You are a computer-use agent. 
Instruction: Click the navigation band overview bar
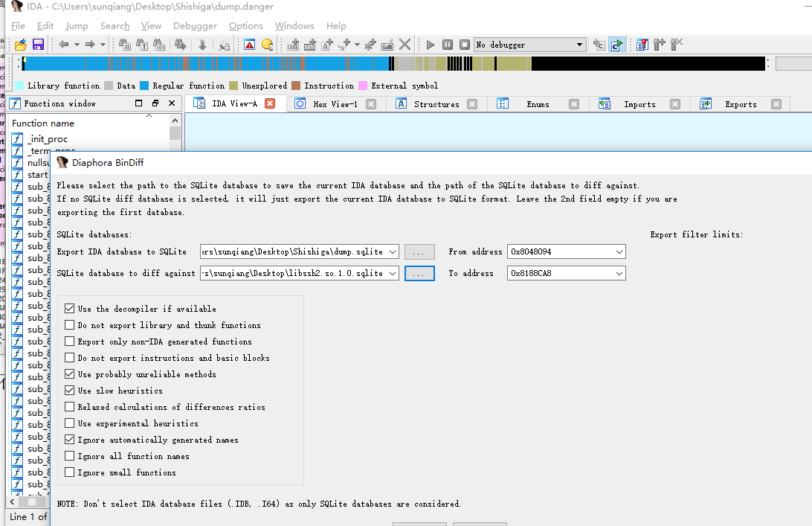click(x=394, y=64)
